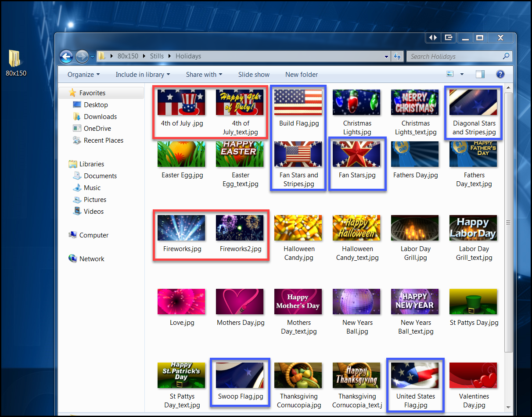Select the Build Flag.jpg thumbnail
Viewport: 532px width, 417px height.
click(298, 102)
